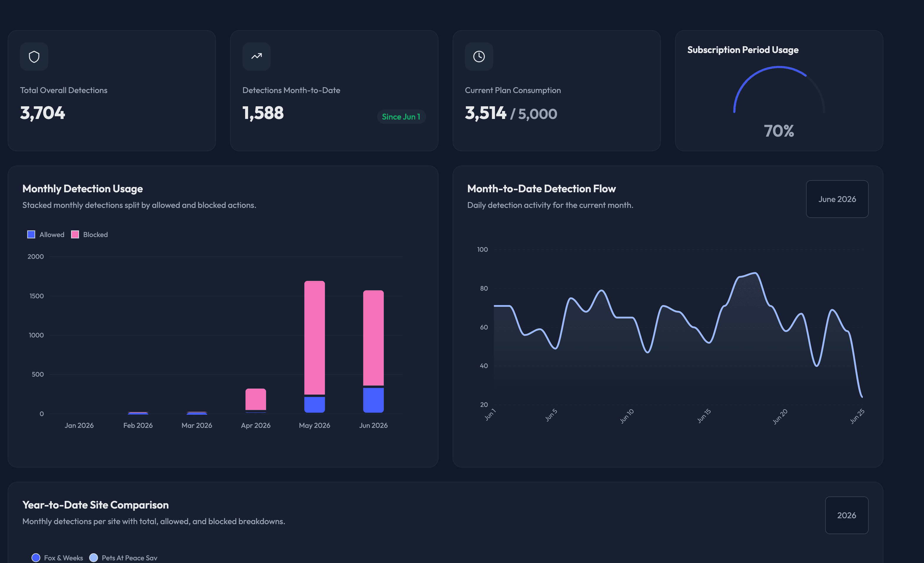This screenshot has width=924, height=563.
Task: Click the Monthly Detection Usage heading
Action: (x=82, y=188)
